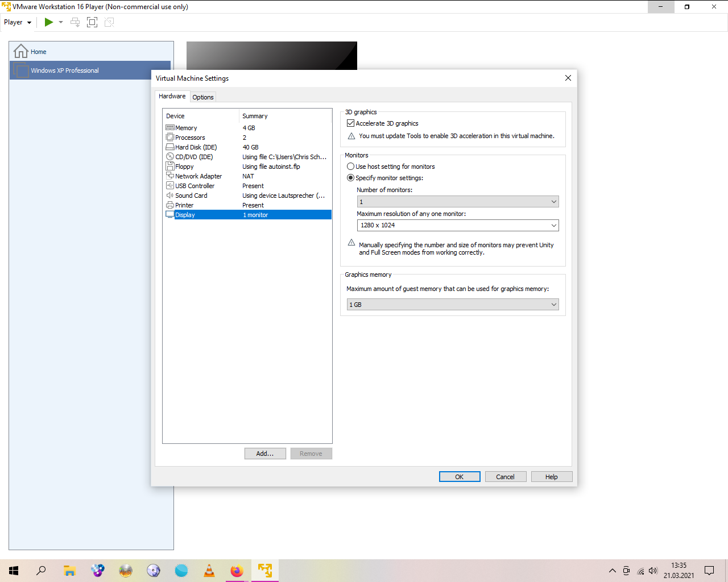Open the Windows Start menu

[14, 571]
